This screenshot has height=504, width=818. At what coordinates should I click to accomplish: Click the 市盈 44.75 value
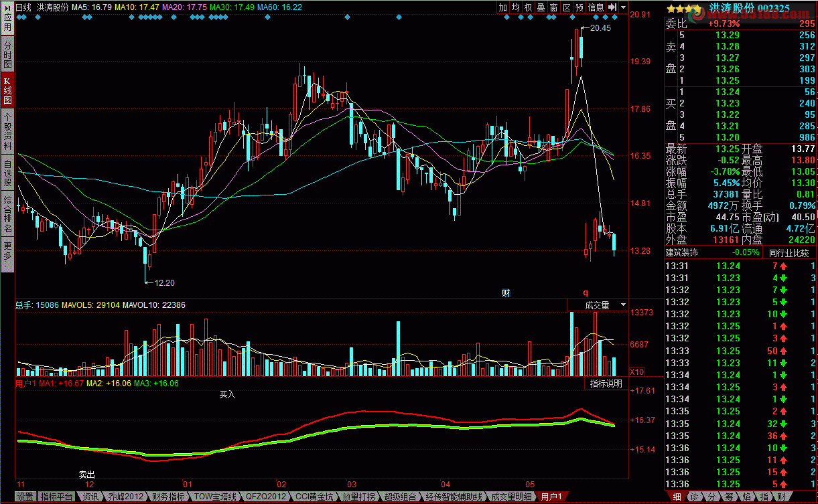(x=728, y=217)
